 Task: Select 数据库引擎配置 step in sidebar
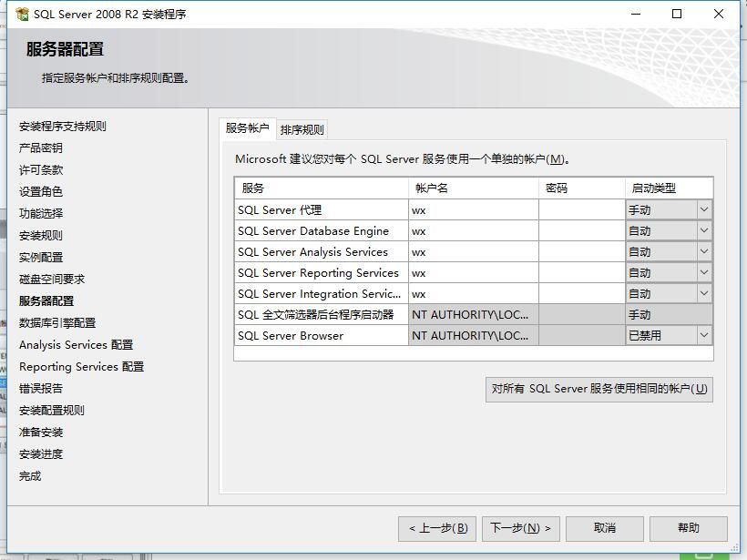pyautogui.click(x=57, y=323)
